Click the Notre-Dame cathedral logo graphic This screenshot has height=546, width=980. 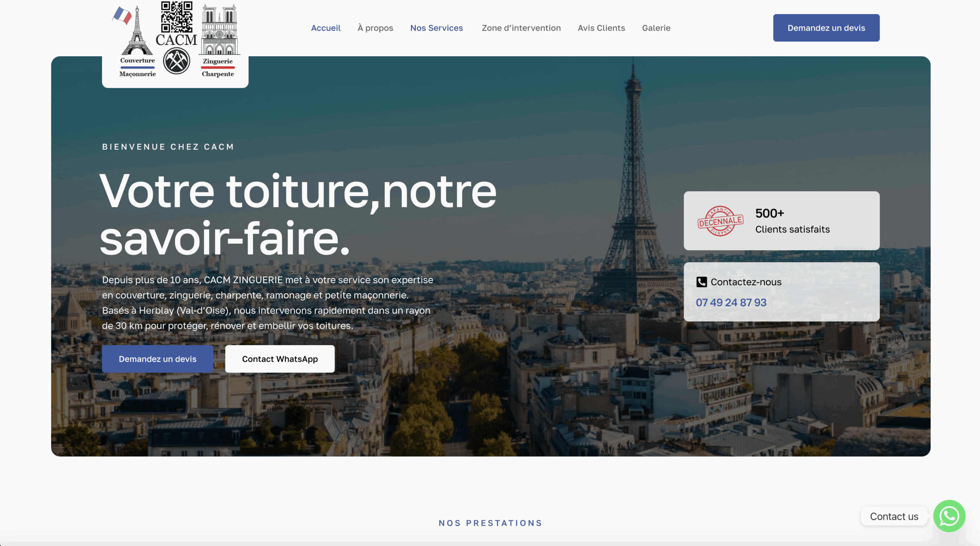tap(219, 30)
